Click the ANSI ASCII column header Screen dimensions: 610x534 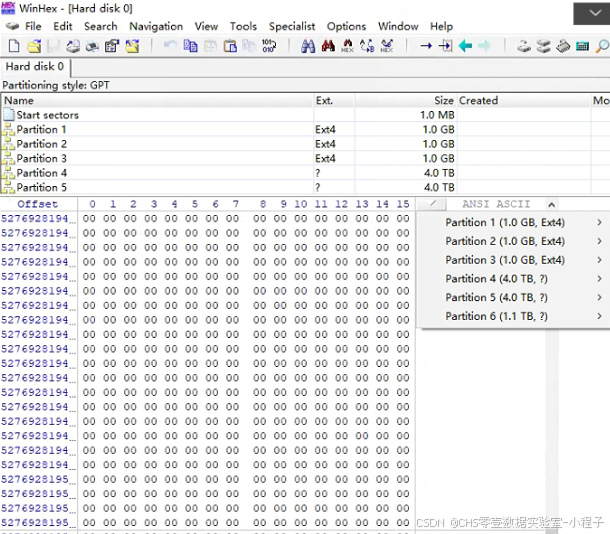click(496, 204)
